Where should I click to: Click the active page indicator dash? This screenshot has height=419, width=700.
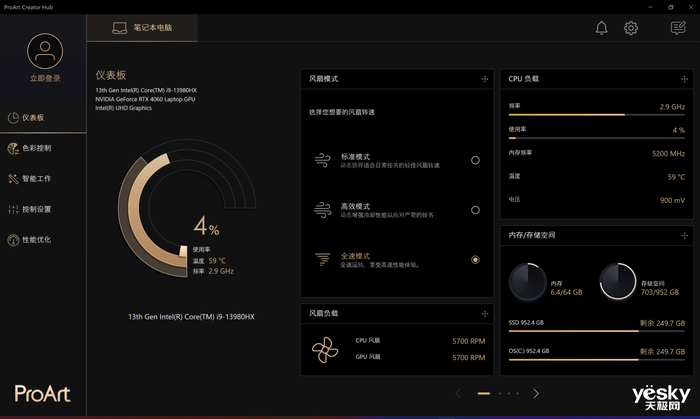(483, 394)
